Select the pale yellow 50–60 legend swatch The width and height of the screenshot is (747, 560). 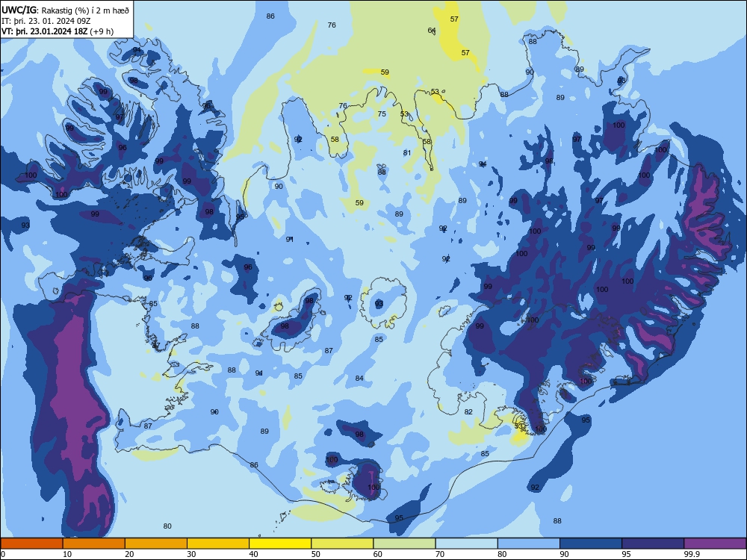pos(342,544)
